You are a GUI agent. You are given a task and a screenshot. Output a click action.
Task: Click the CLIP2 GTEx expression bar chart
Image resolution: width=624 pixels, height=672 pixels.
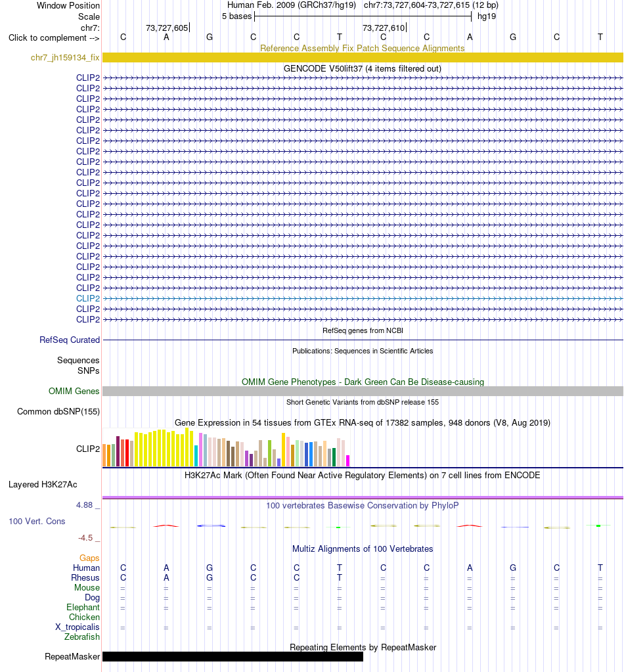point(227,447)
